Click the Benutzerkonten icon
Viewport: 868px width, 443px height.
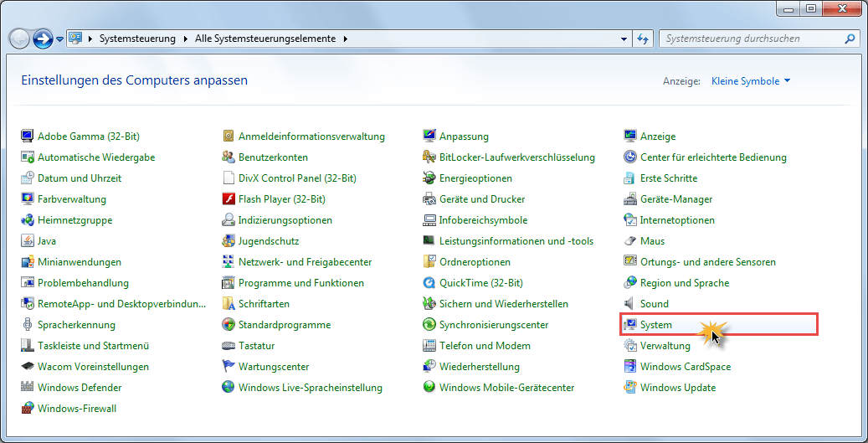[229, 157]
